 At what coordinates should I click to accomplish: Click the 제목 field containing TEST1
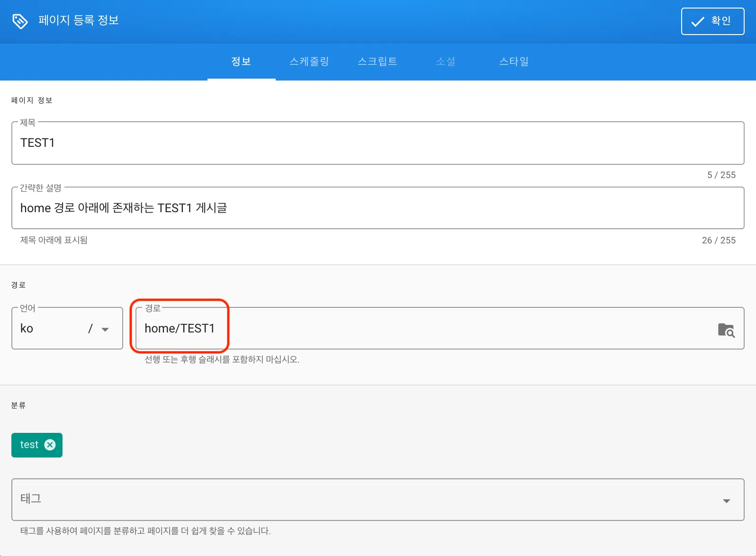click(378, 143)
